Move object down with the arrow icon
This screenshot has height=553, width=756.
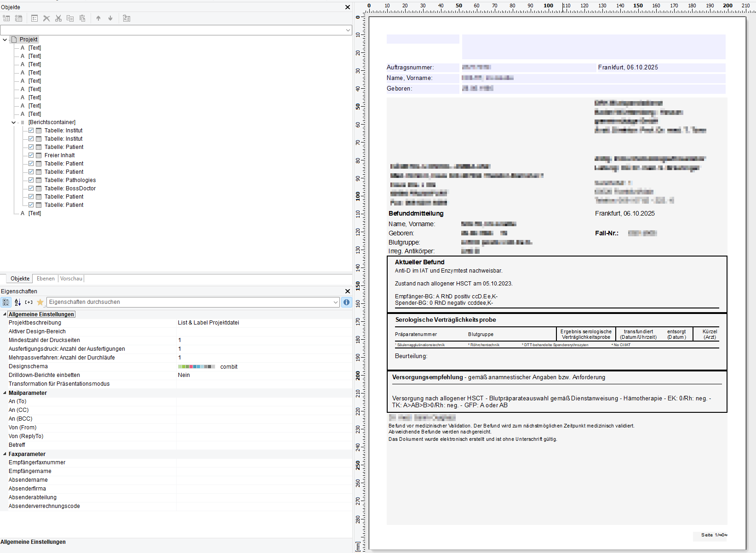110,18
